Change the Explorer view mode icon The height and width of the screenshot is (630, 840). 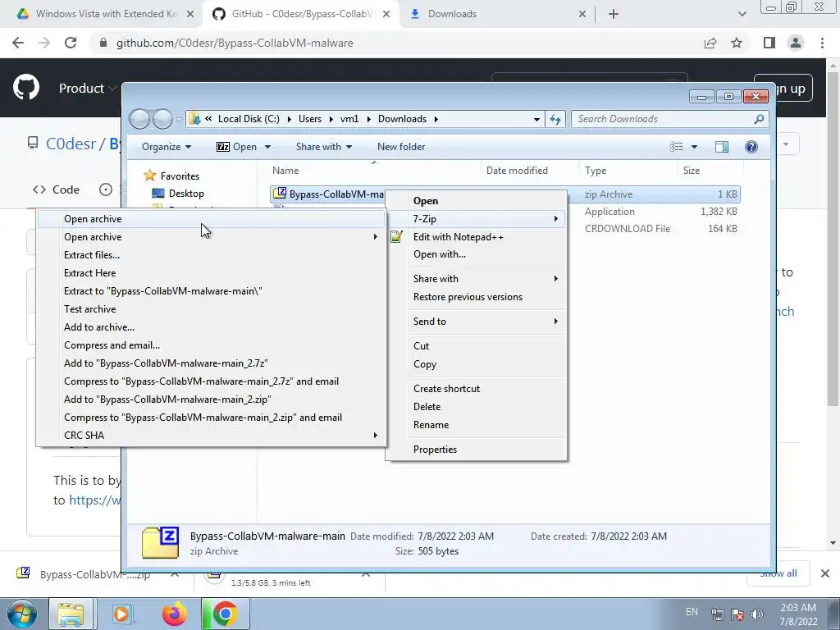(x=677, y=147)
